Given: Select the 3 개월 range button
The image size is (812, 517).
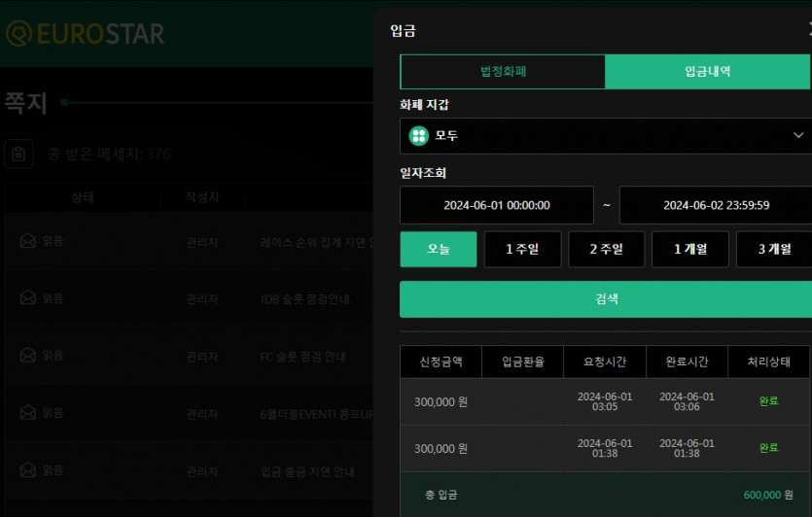Looking at the screenshot, I should 775,249.
